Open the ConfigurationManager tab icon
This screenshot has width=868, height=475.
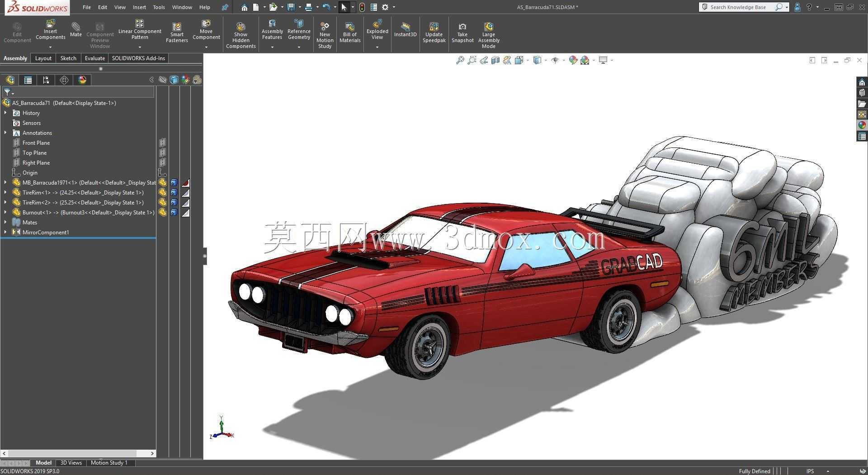click(46, 80)
